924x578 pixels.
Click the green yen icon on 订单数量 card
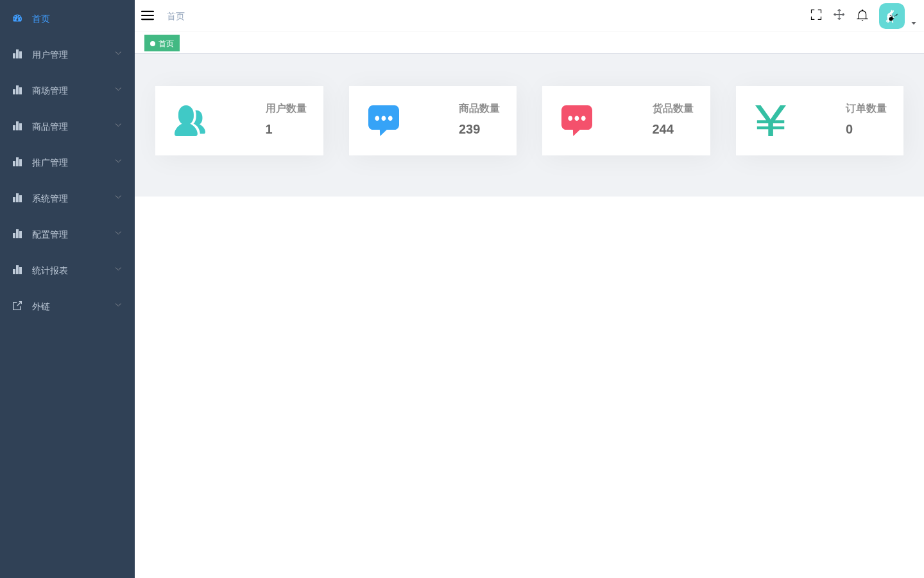[x=771, y=121]
